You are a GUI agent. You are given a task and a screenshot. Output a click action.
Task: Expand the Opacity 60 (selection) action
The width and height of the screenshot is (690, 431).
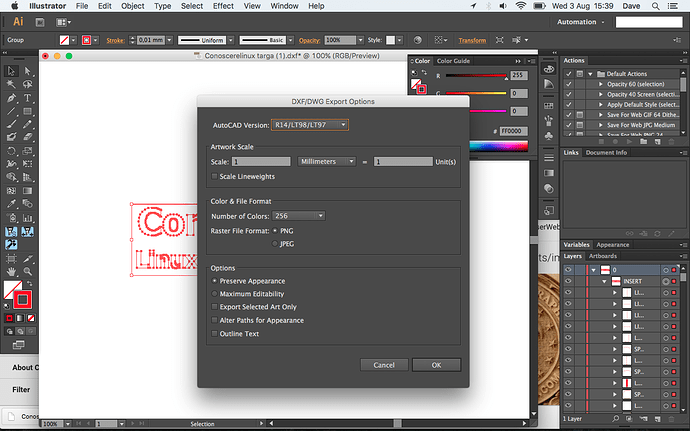pos(601,84)
